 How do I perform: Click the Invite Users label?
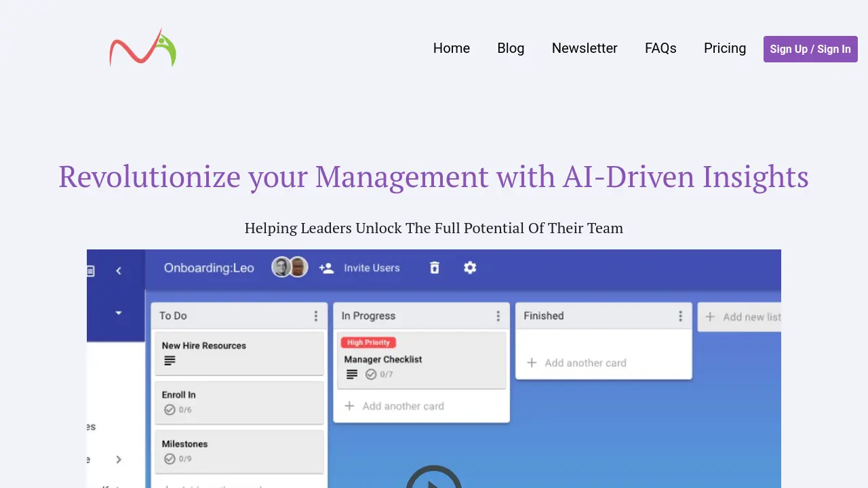pyautogui.click(x=372, y=268)
